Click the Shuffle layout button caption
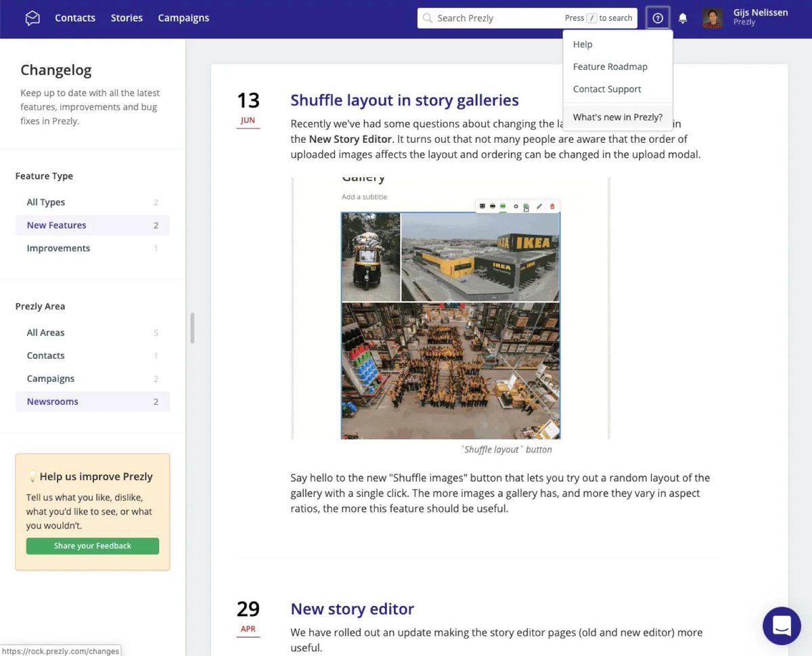This screenshot has width=812, height=656. click(x=506, y=450)
